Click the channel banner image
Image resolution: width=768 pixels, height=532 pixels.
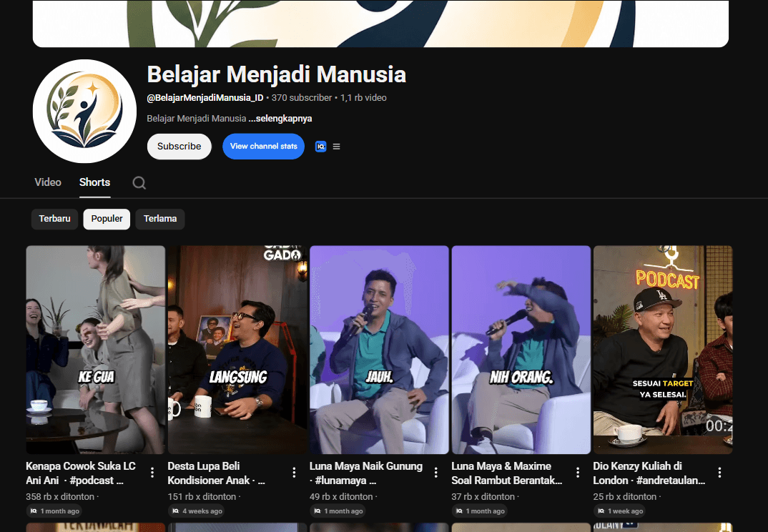click(x=380, y=24)
